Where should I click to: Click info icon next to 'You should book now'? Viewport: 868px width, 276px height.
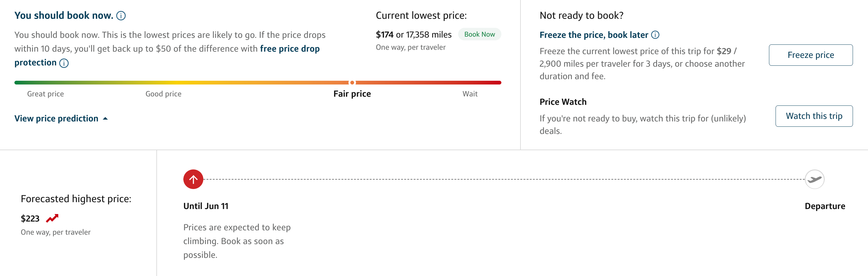[x=121, y=16]
